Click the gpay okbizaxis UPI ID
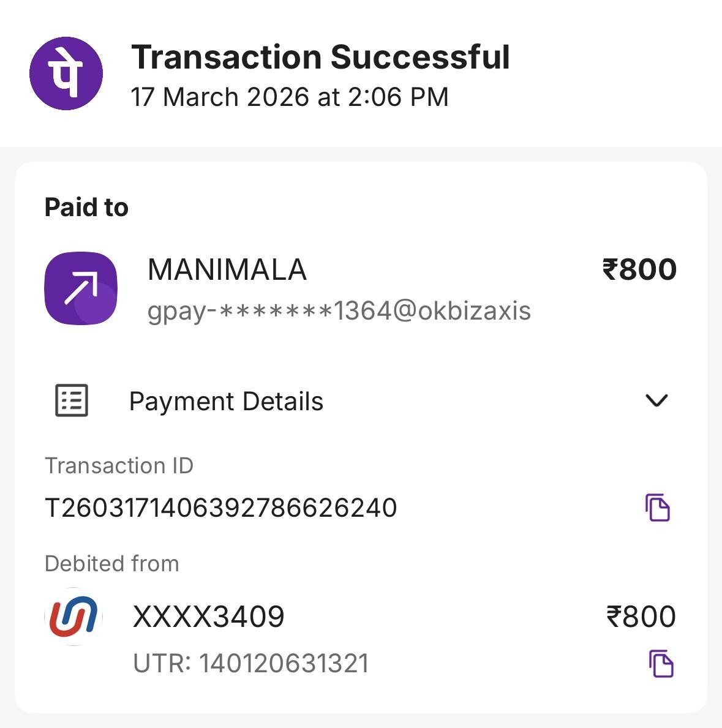Screen dimensions: 722x728 point(339,311)
